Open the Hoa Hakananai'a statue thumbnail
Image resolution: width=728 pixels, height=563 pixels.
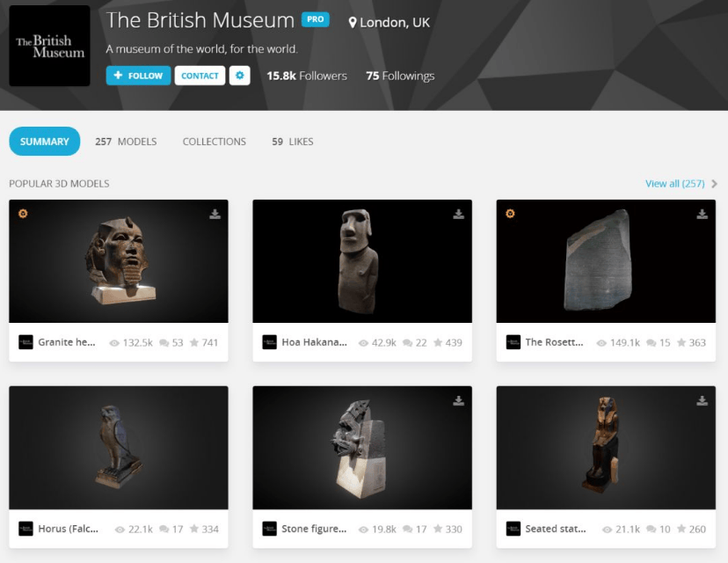tap(362, 261)
